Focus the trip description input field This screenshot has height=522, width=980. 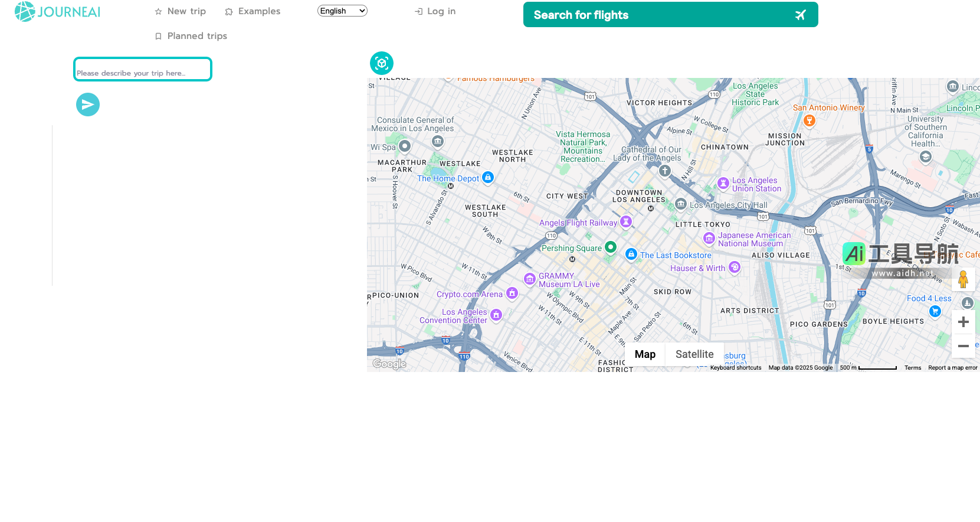pos(143,69)
